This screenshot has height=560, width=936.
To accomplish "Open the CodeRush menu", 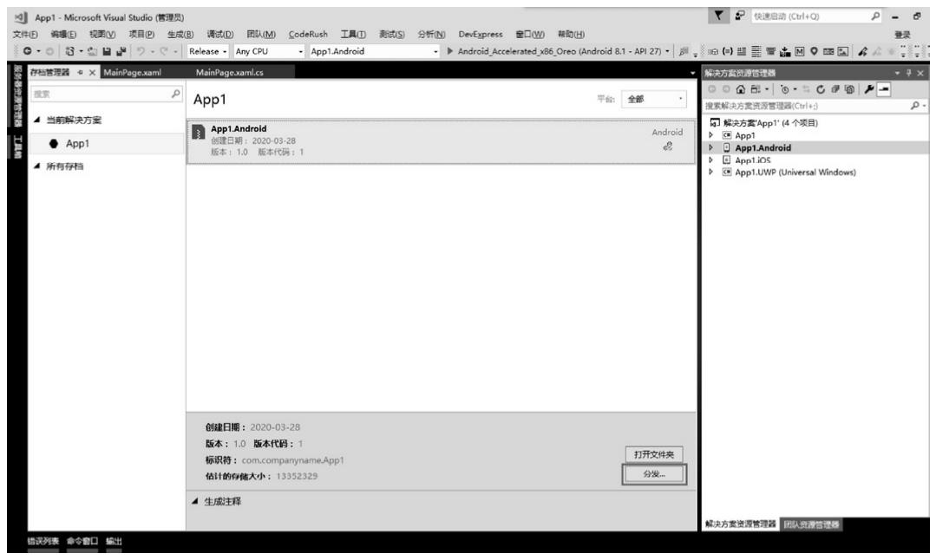I will (x=308, y=34).
